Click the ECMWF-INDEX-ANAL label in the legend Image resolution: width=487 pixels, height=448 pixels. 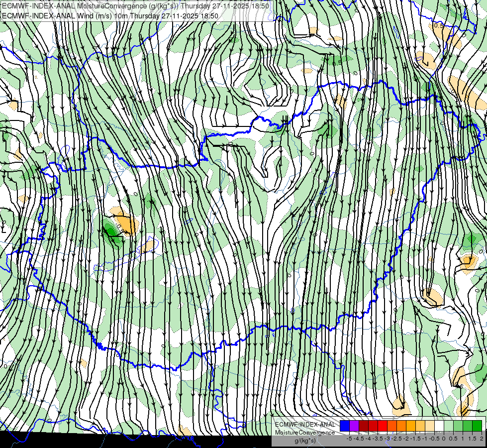(305, 425)
